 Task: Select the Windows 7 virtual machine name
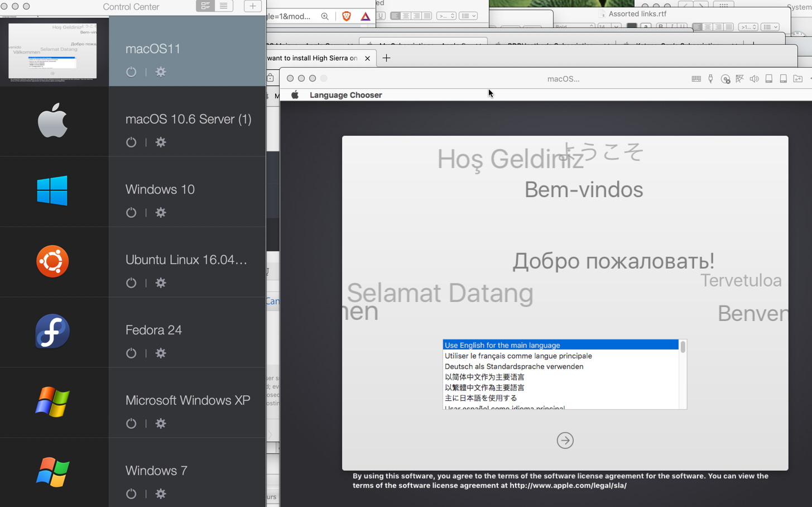[x=156, y=471]
